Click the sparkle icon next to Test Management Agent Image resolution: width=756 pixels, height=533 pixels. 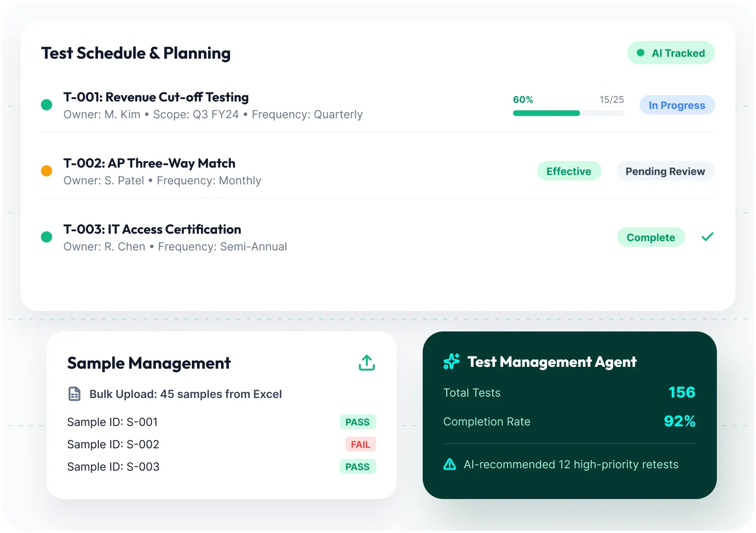452,361
